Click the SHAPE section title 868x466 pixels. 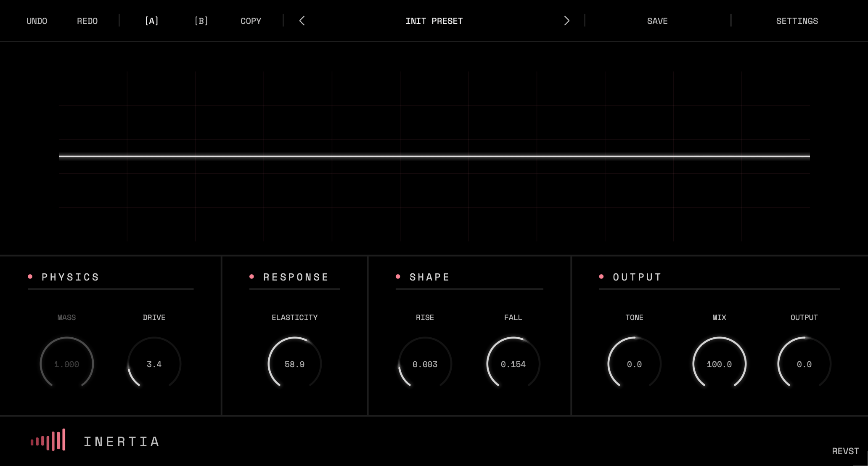tap(430, 277)
